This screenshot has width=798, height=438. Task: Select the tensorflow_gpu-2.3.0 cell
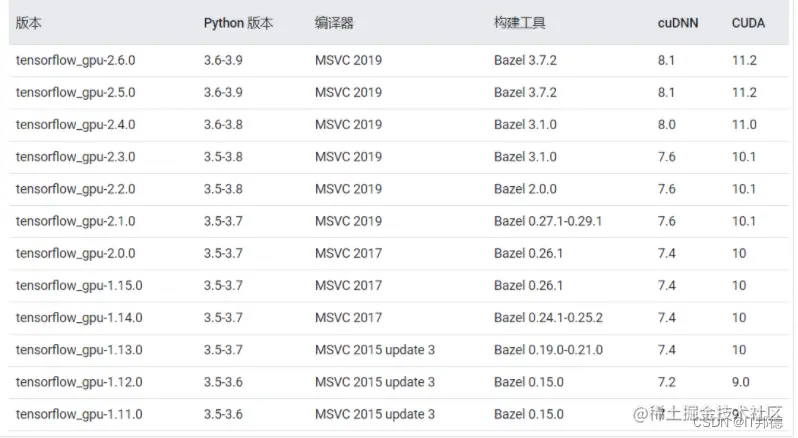75,157
